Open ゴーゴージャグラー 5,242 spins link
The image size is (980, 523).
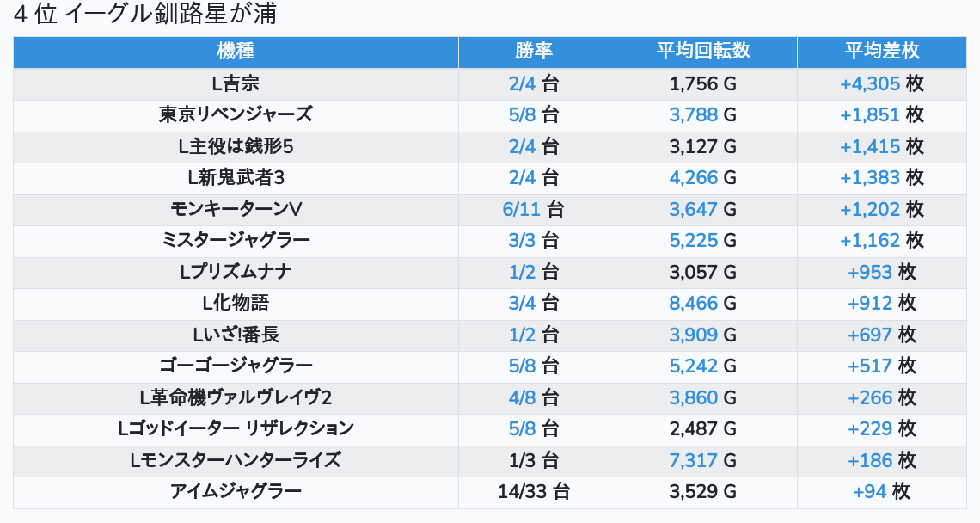(x=693, y=366)
